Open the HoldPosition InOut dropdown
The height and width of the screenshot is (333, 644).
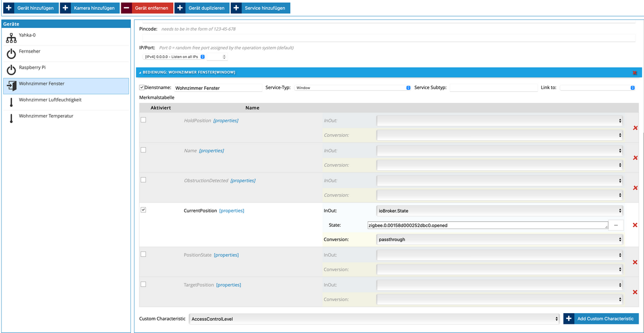pos(500,121)
